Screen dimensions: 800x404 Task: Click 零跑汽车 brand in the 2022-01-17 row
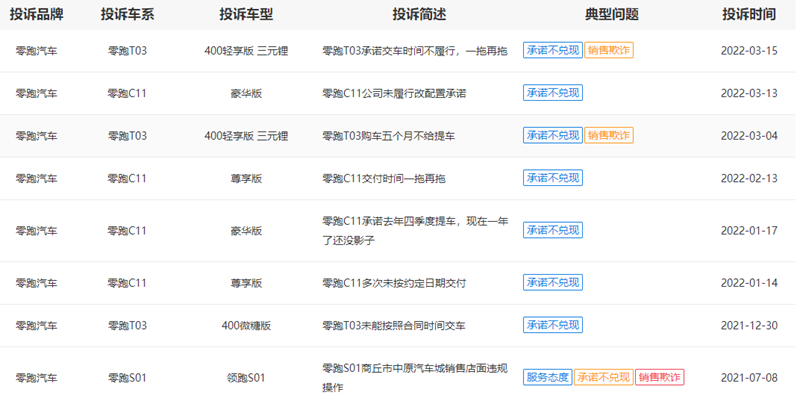pyautogui.click(x=36, y=231)
